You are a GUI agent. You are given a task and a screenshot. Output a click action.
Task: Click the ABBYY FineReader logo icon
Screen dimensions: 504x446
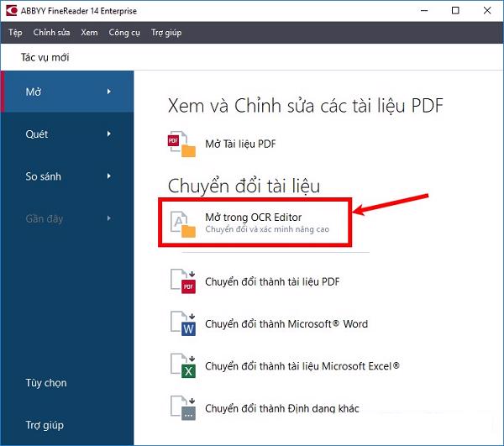pyautogui.click(x=12, y=11)
